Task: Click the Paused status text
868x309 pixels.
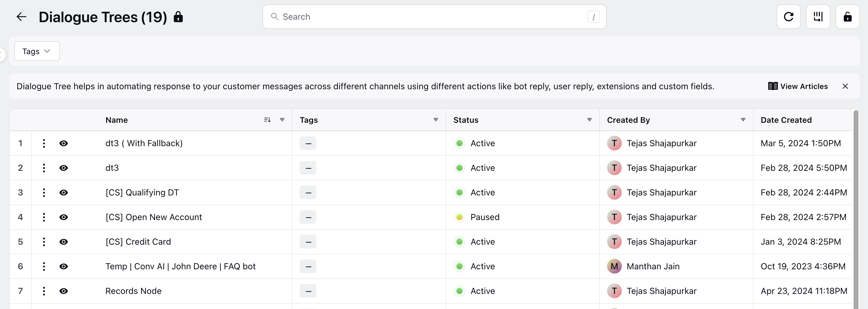Action: (485, 217)
